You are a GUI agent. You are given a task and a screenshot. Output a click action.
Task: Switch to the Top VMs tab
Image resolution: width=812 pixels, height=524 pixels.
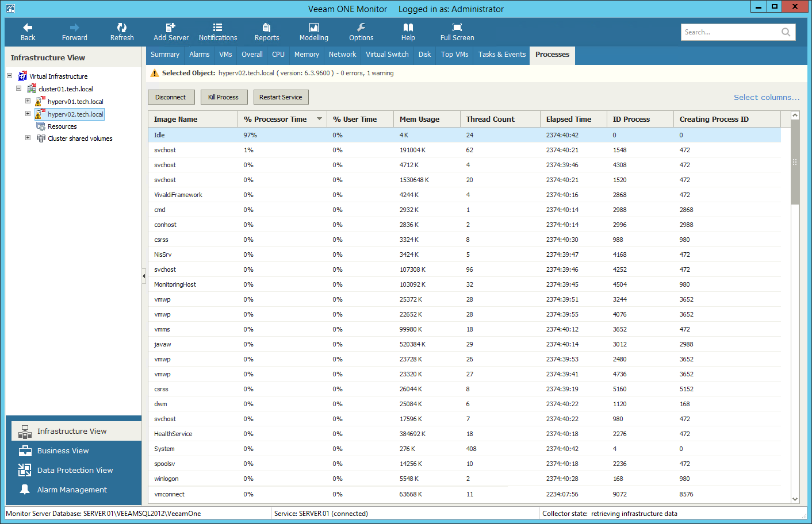click(x=454, y=55)
